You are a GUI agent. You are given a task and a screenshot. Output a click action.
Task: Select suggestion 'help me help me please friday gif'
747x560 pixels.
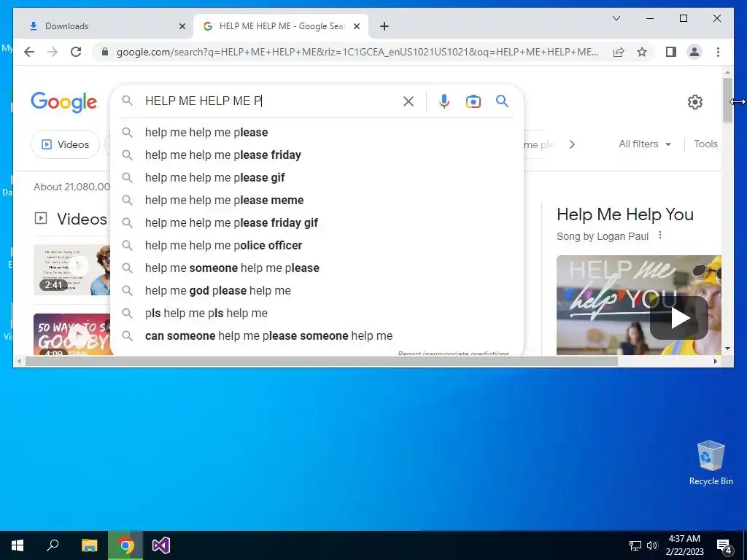[317, 223]
